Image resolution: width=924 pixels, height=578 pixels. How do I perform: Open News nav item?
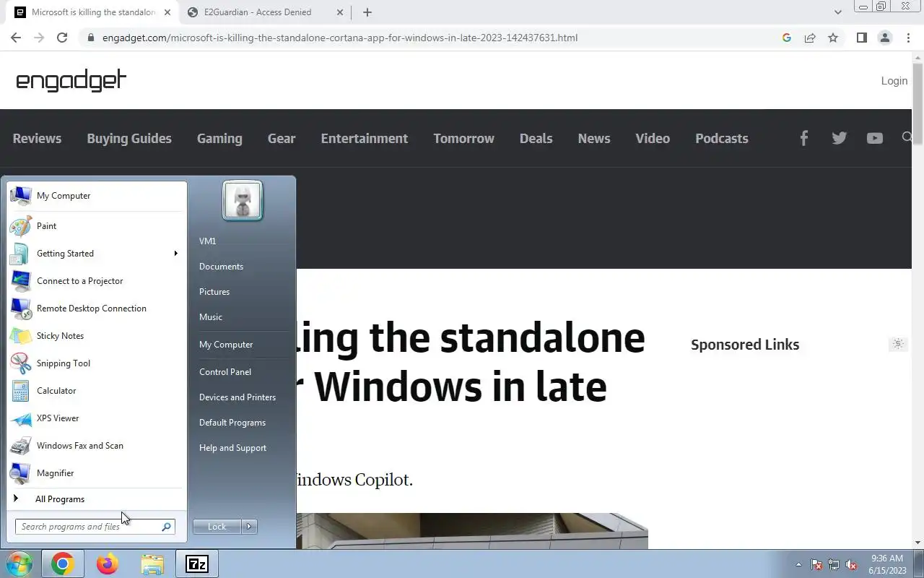pos(594,138)
